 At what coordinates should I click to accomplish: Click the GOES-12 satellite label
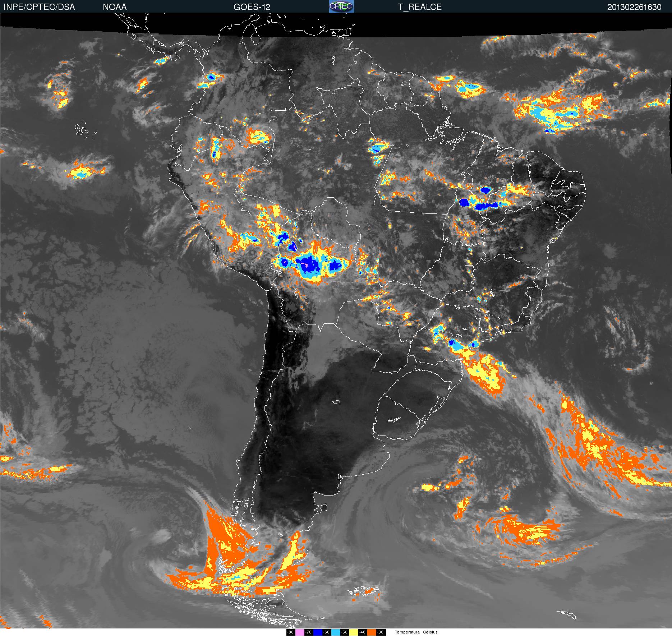click(252, 7)
